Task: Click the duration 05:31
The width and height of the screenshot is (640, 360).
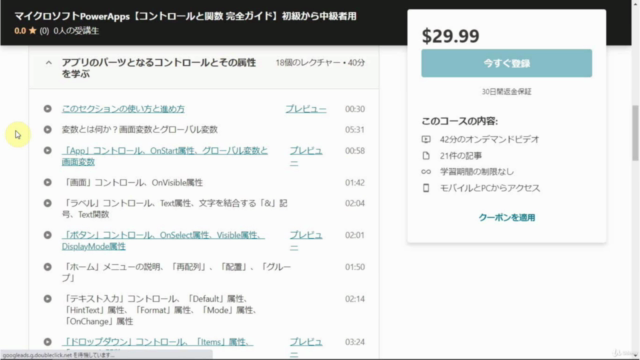Action: pyautogui.click(x=355, y=129)
